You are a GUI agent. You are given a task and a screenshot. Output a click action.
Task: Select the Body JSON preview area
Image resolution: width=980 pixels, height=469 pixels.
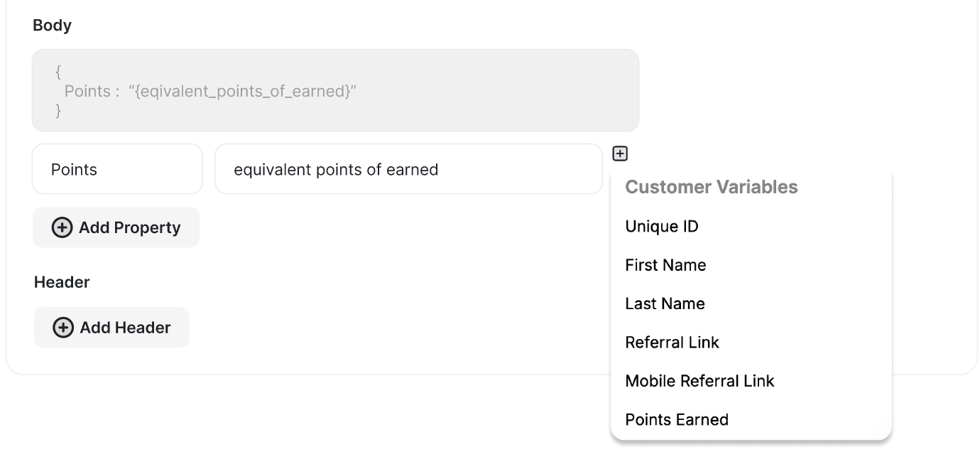(334, 90)
